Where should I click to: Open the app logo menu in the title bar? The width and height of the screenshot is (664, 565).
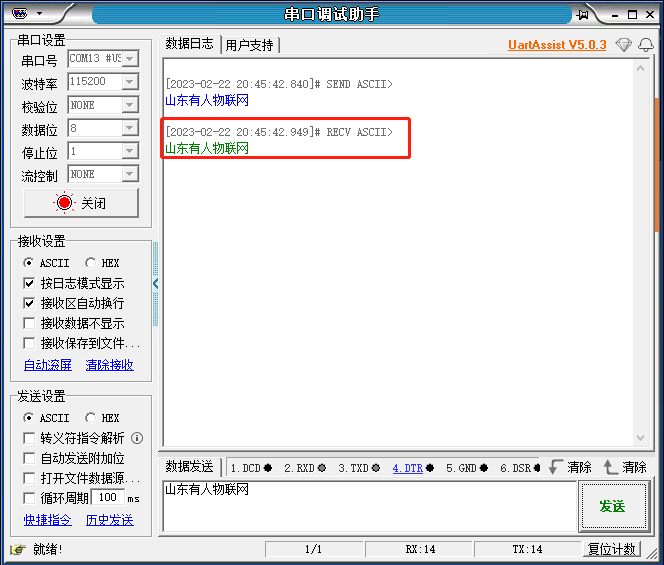pos(19,14)
